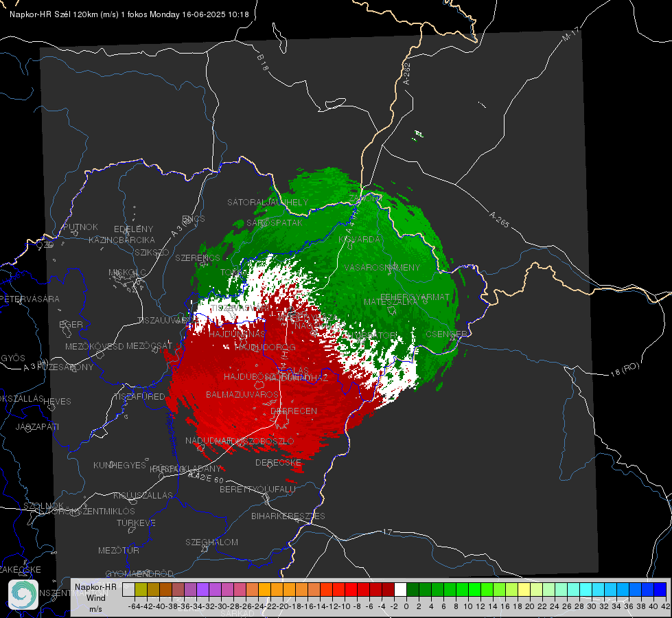
Task: Click the BIHARKERESZTES label
Action: (x=288, y=516)
